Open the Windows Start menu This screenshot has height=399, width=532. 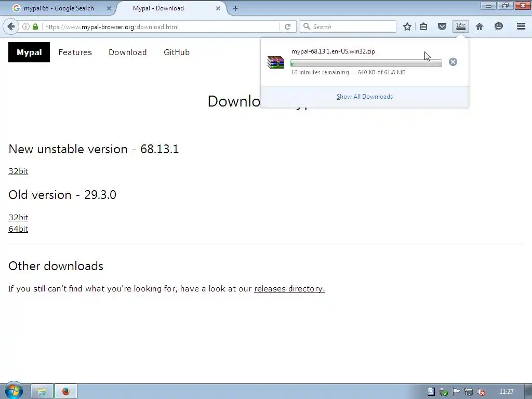click(x=14, y=391)
